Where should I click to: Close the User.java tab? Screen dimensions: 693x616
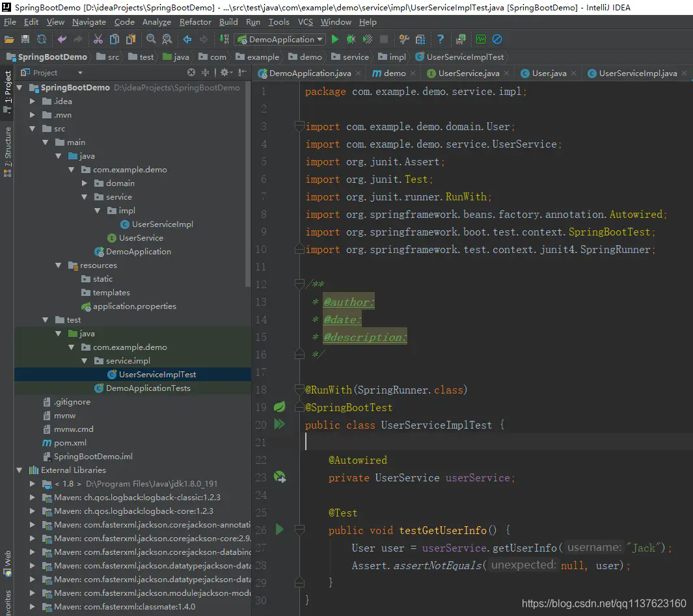(x=574, y=74)
